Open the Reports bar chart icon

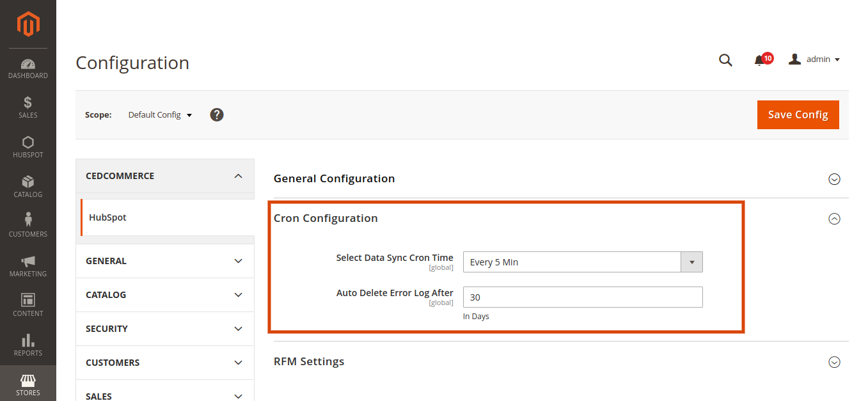(28, 340)
